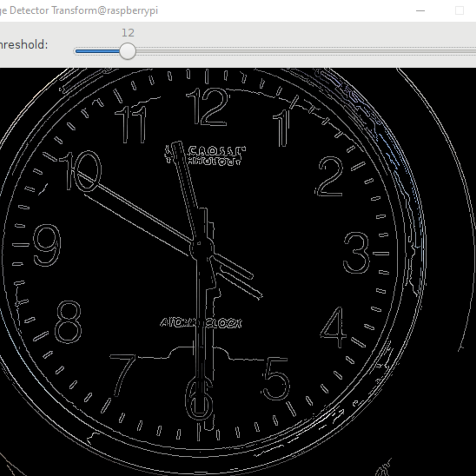Click the numeral 12 on the clock image
The image size is (476, 476).
coord(208,107)
